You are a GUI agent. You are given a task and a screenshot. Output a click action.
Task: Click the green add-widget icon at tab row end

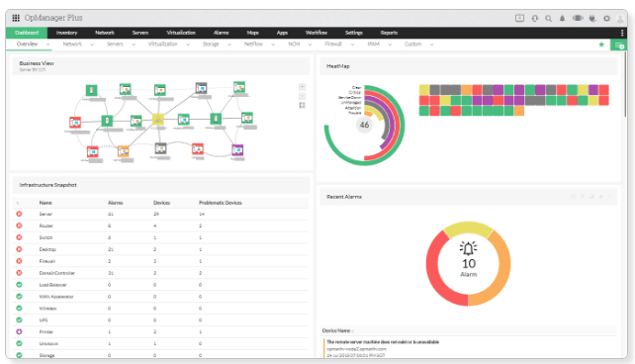(x=619, y=45)
